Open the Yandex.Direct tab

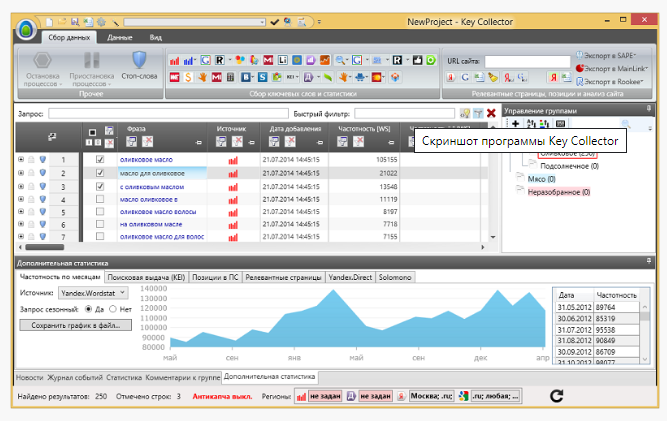point(350,277)
